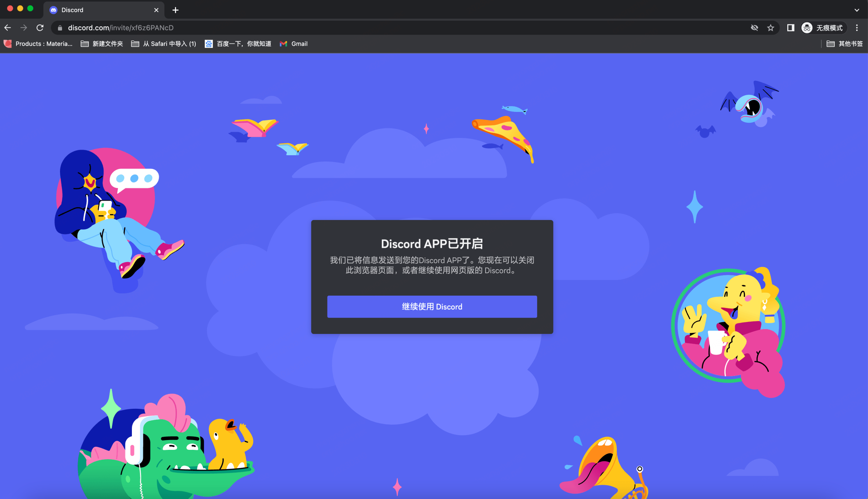Close the Discord tab
This screenshot has width=868, height=499.
(156, 10)
